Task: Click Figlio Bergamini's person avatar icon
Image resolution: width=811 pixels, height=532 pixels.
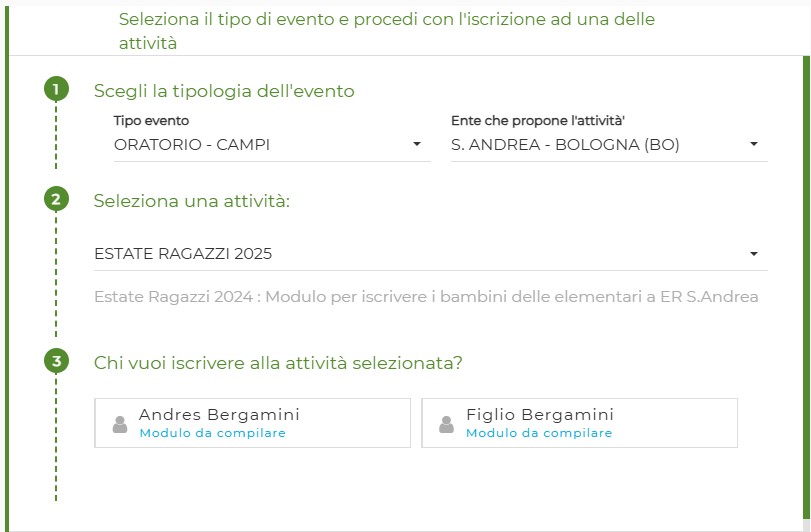Action: click(x=446, y=424)
